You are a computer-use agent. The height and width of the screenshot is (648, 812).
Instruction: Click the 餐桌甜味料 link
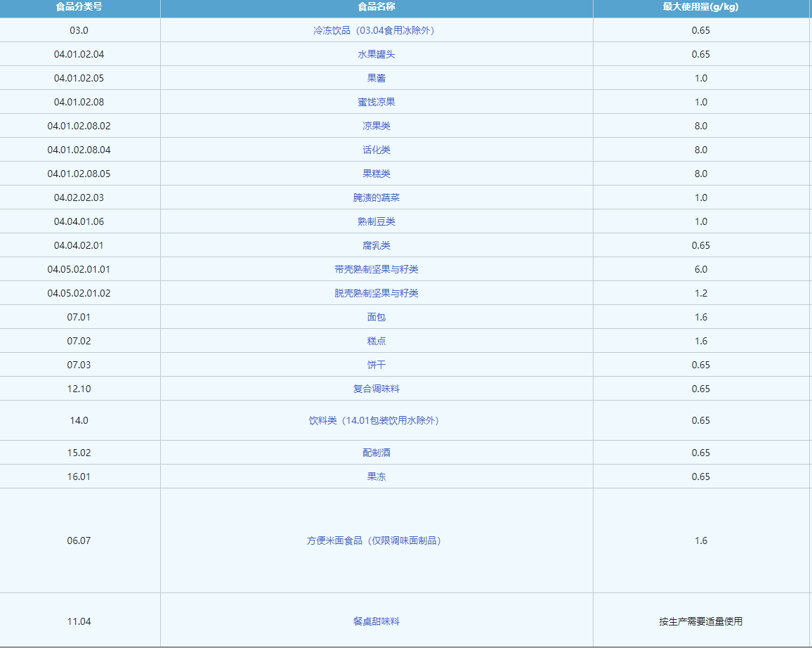(376, 621)
